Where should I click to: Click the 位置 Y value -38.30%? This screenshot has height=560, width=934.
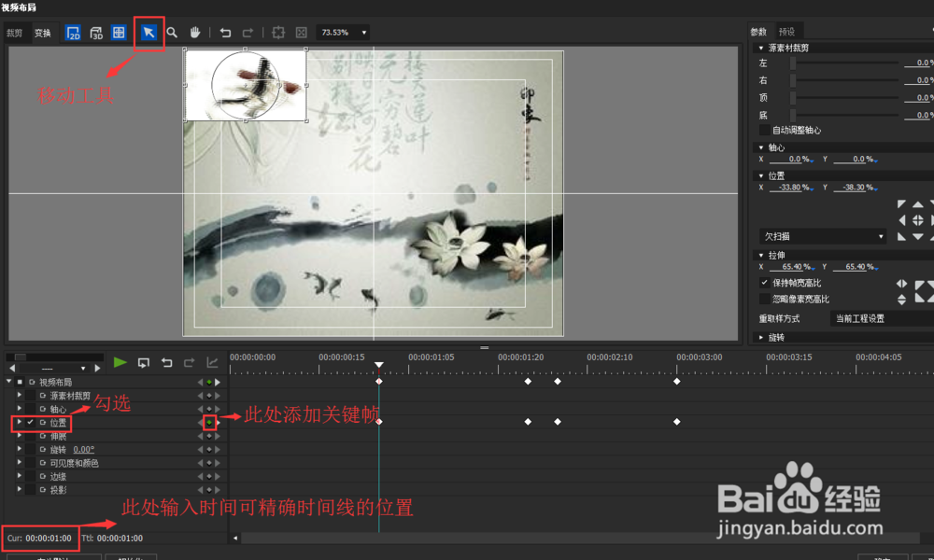[x=856, y=188]
